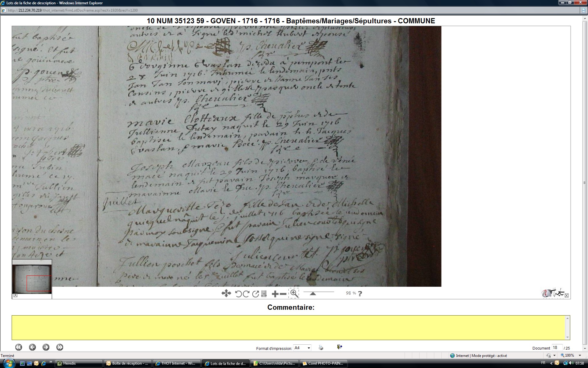Go to last document
The image size is (588, 368).
[60, 347]
